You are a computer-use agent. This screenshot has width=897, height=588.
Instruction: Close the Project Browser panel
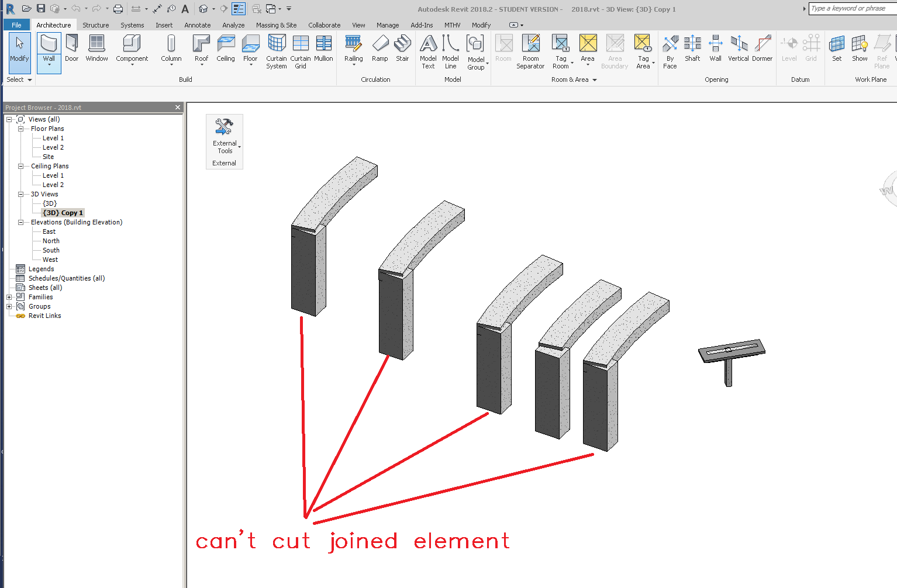(x=178, y=108)
